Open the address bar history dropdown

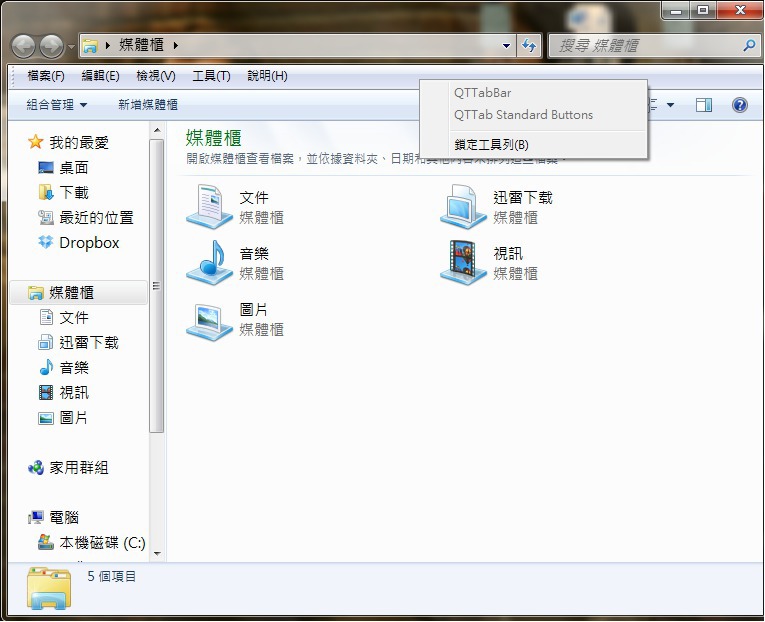(506, 46)
